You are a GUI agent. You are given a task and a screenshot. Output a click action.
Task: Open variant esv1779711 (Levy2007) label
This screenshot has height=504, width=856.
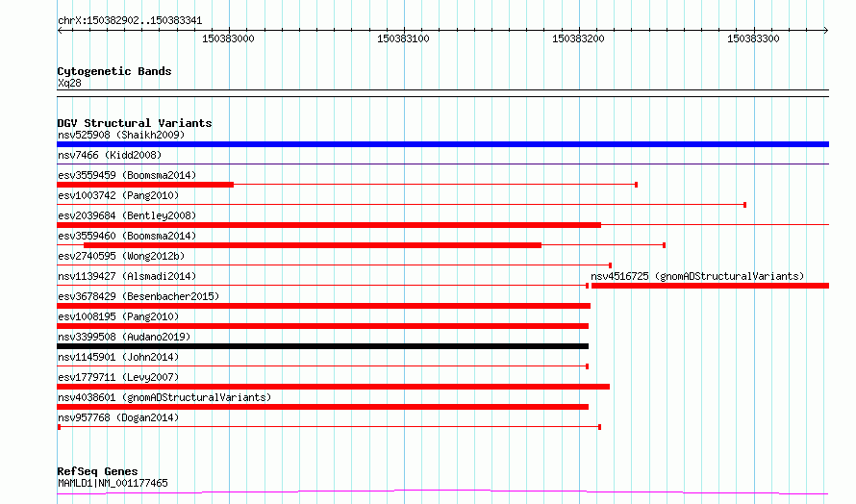point(118,377)
